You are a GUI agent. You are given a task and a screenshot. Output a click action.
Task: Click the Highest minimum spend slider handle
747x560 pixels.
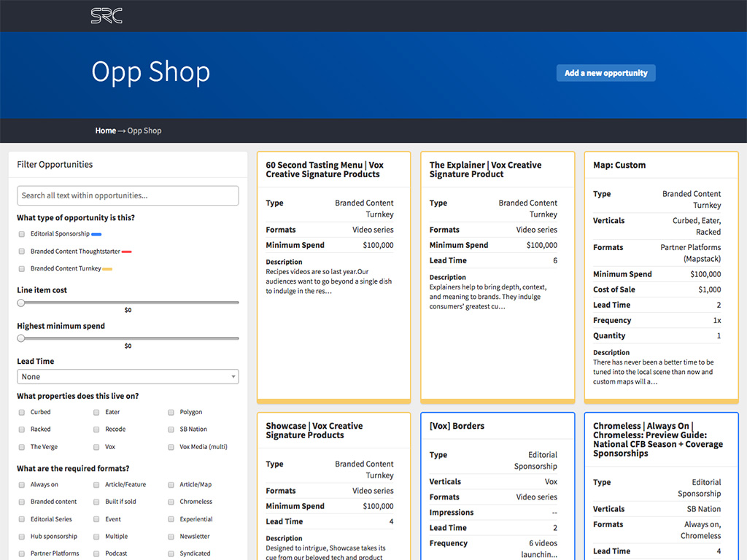click(21, 338)
